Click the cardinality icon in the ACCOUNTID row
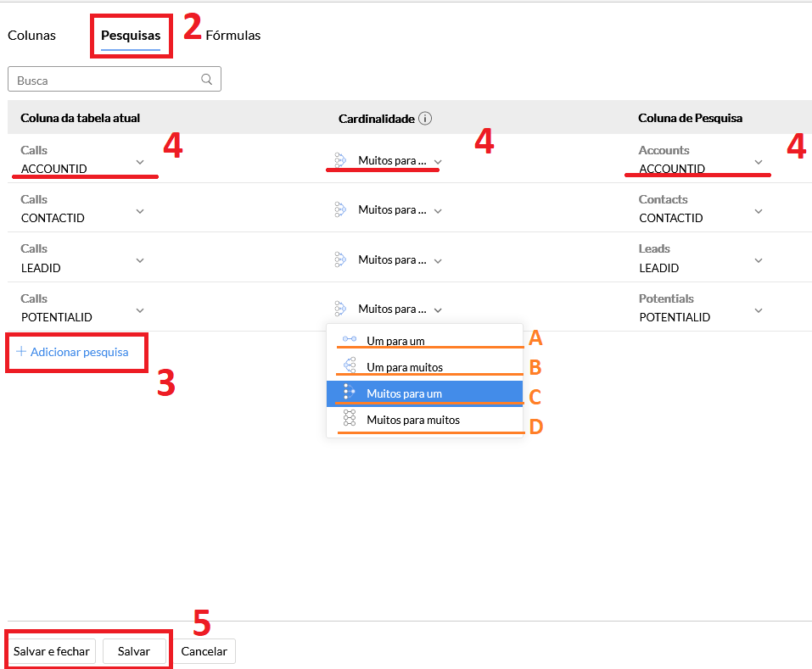Screen dimensions: 812x669 [x=340, y=160]
